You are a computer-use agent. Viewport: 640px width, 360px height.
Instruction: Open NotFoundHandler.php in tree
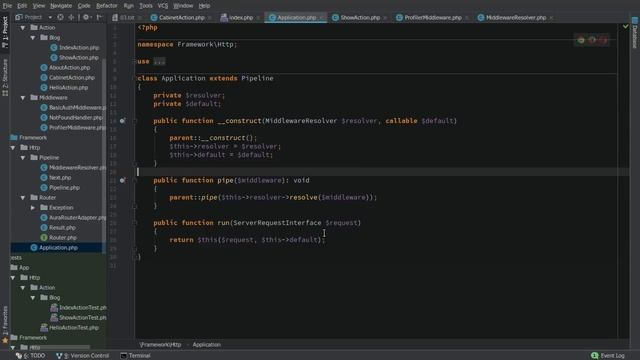pos(72,118)
